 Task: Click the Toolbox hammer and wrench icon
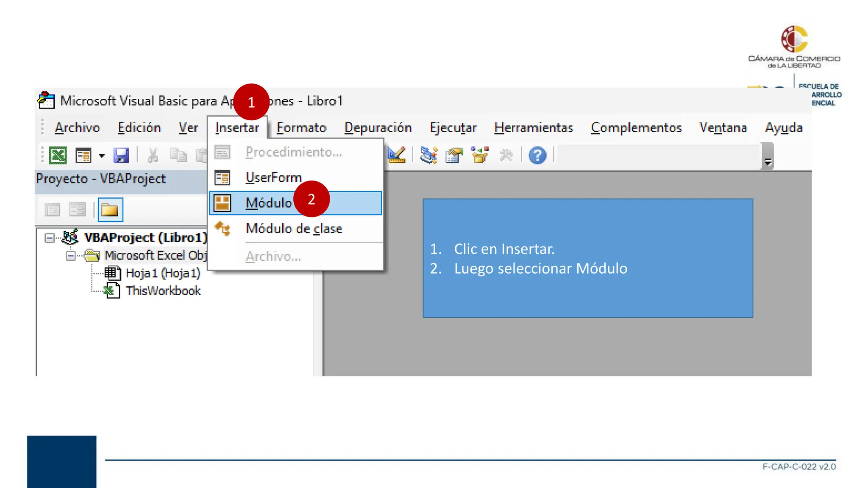506,155
